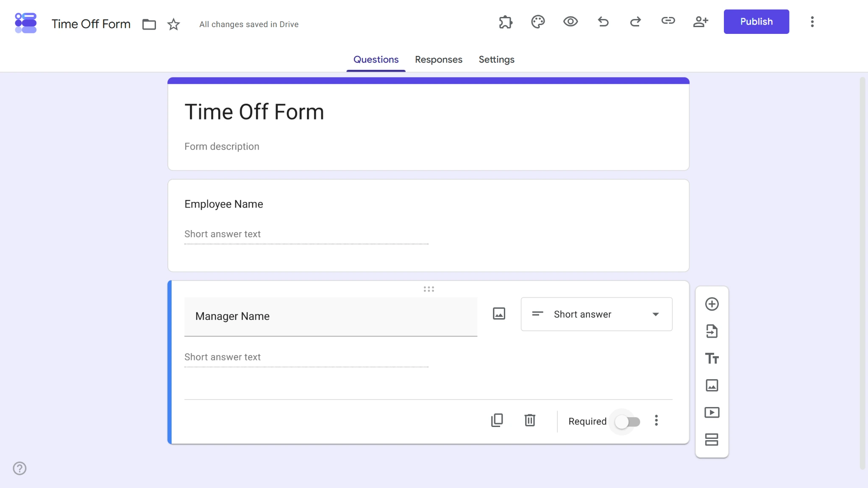
Task: Add image to Manager Name question
Action: 499,314
